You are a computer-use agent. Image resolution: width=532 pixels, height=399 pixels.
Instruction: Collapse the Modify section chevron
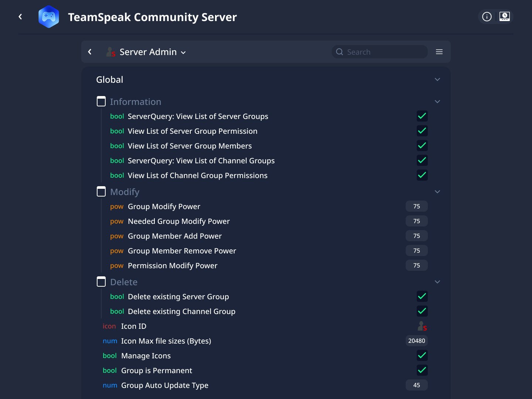tap(437, 192)
